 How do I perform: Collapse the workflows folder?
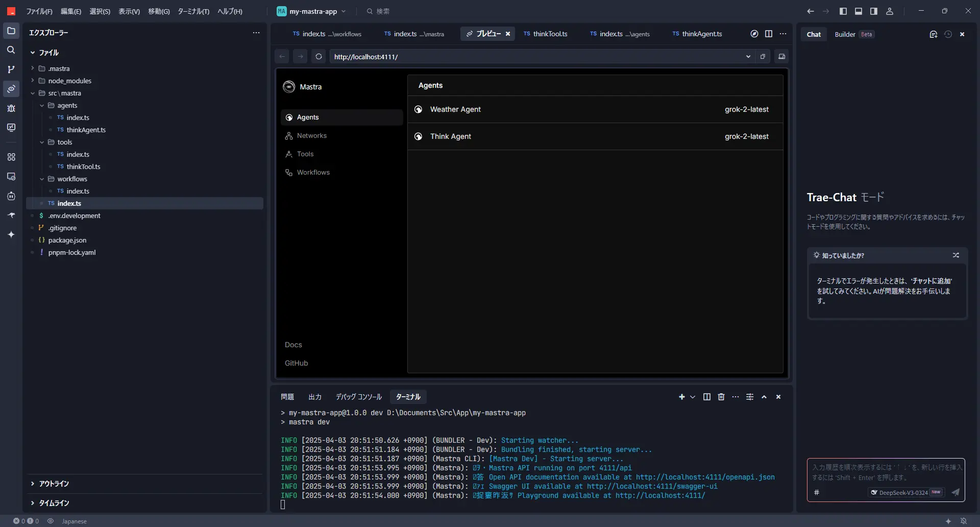coord(72,179)
